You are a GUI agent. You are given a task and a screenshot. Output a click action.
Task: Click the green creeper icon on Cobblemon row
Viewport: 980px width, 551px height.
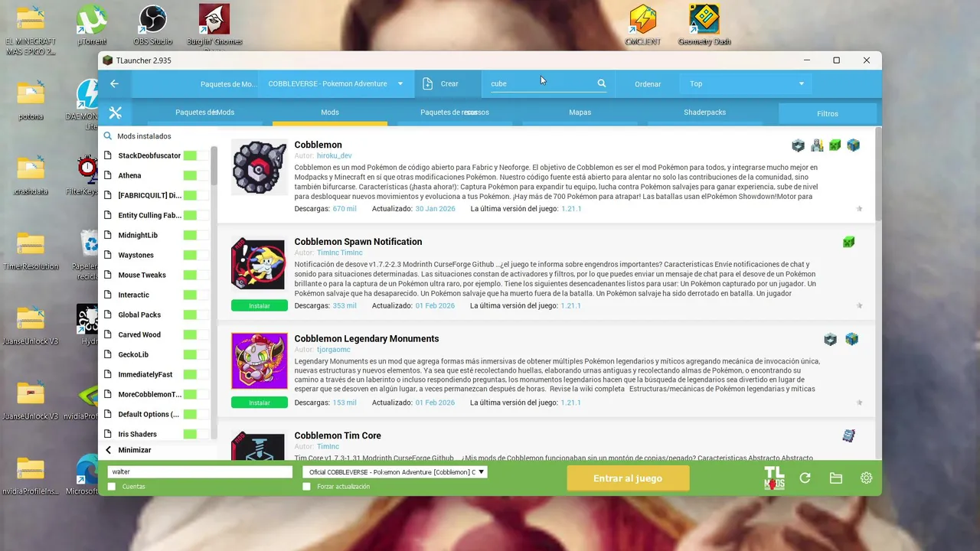click(835, 145)
